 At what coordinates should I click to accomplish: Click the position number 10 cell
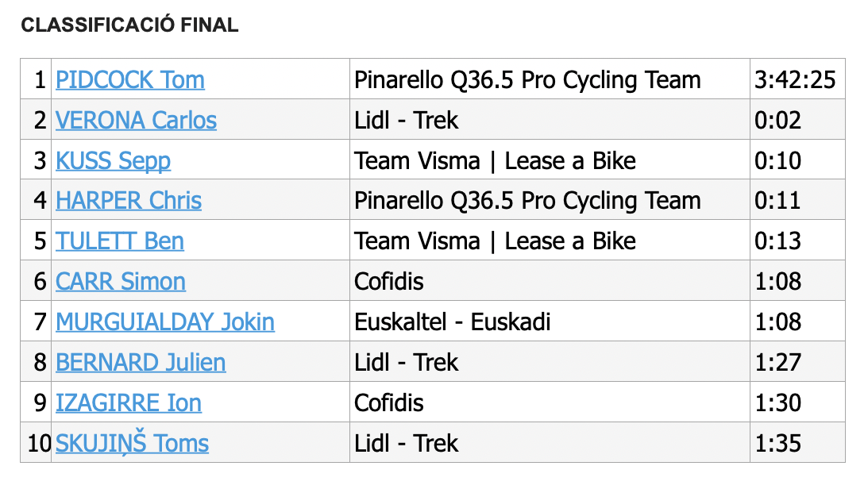pos(36,442)
